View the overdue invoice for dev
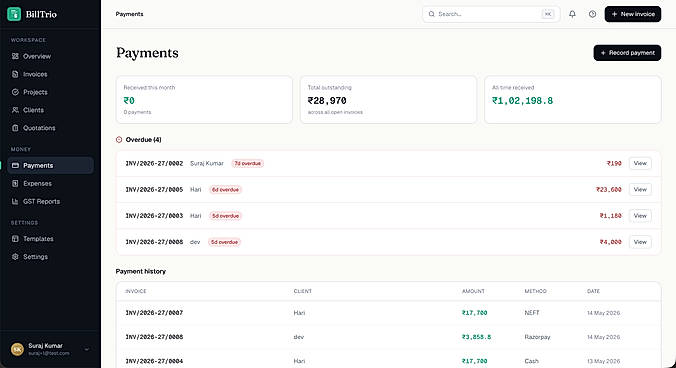The image size is (676, 368). coord(640,242)
